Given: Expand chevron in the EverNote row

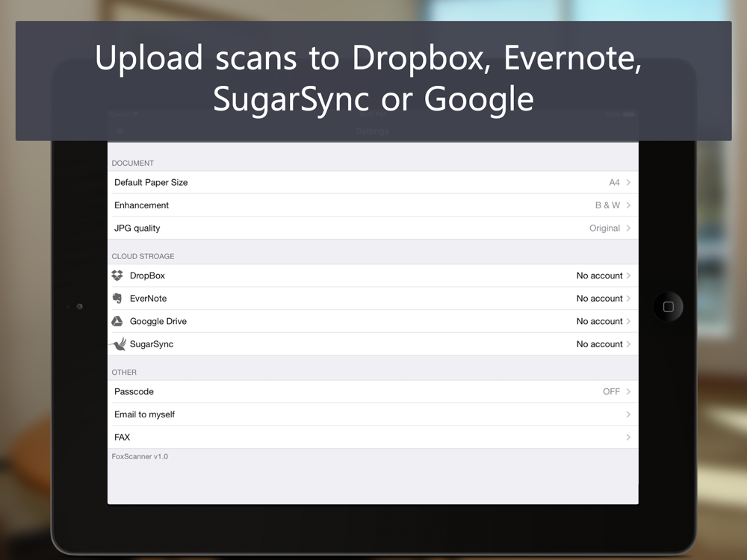Looking at the screenshot, I should [x=628, y=298].
